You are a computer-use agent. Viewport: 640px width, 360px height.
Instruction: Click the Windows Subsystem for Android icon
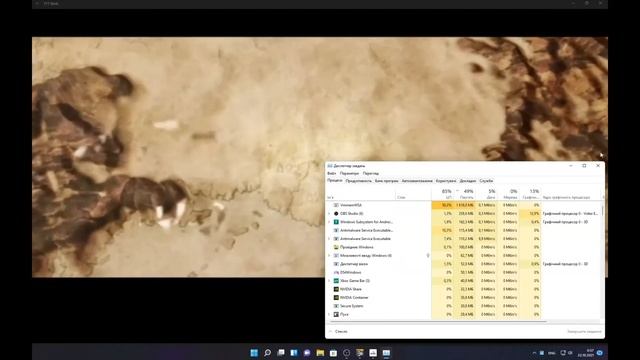336,222
